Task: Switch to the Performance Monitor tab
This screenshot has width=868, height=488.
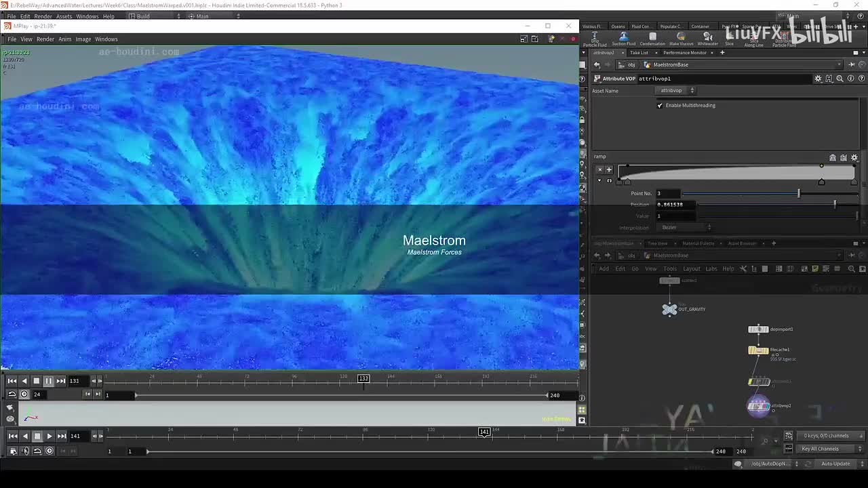Action: pyautogui.click(x=684, y=53)
